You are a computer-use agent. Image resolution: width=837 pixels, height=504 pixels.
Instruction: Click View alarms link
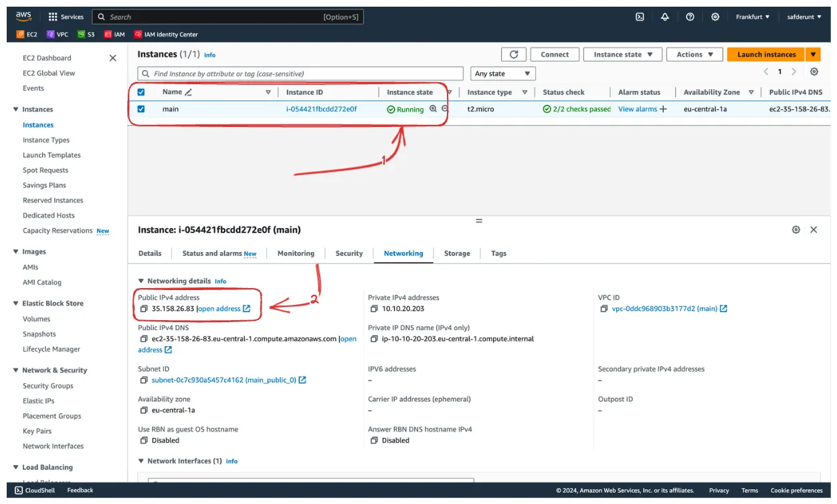coord(638,109)
